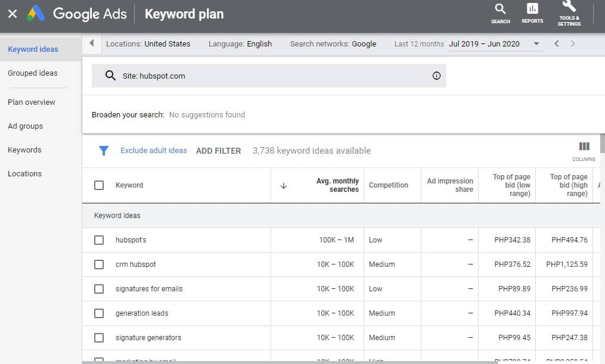Toggle the select-all keywords checkbox
605x364 pixels.
(x=99, y=185)
